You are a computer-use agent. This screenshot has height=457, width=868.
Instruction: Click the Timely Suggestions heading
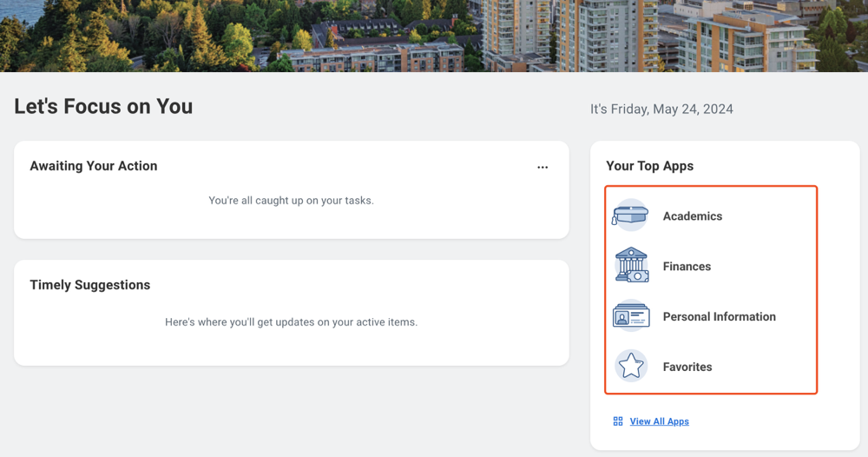coord(90,285)
